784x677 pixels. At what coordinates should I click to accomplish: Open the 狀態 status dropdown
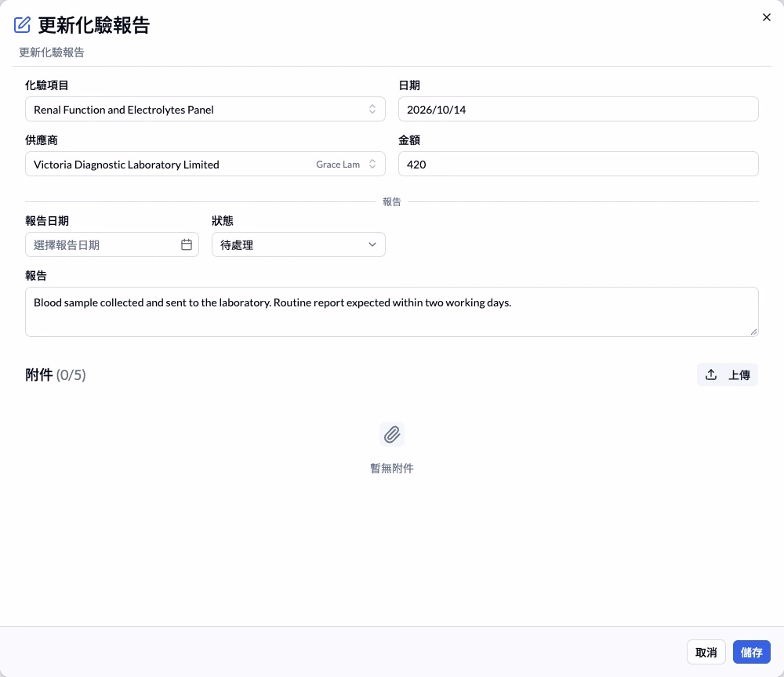[299, 244]
